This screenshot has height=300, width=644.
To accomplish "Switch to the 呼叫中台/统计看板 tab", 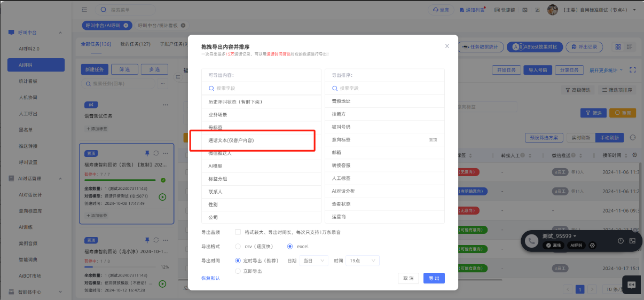I will coord(159,25).
